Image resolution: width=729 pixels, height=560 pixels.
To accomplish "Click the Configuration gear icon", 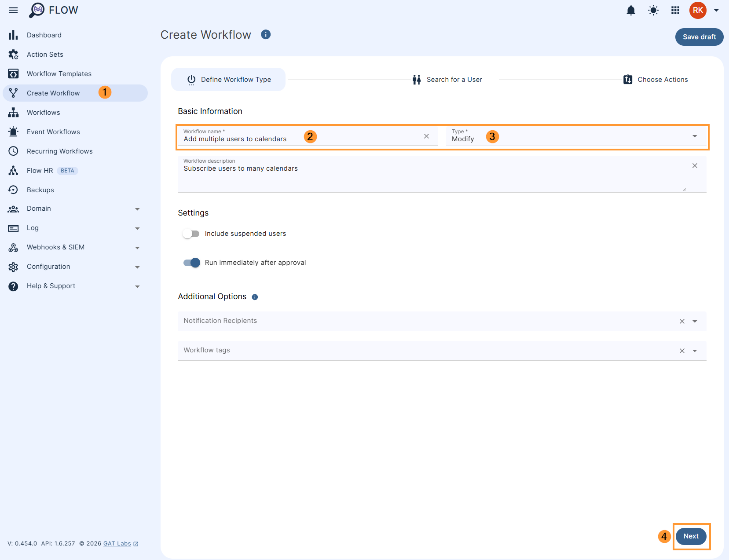I will pyautogui.click(x=13, y=267).
